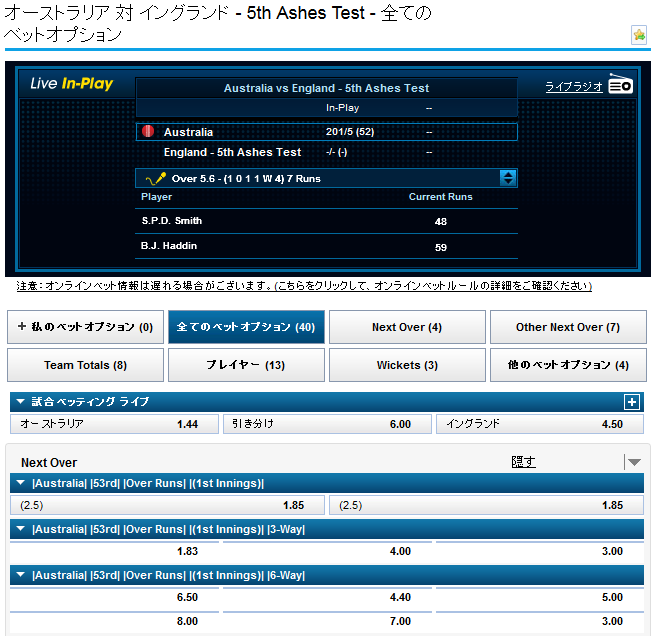The height and width of the screenshot is (636, 652).
Task: Click the favorites star icon
Action: [x=639, y=35]
